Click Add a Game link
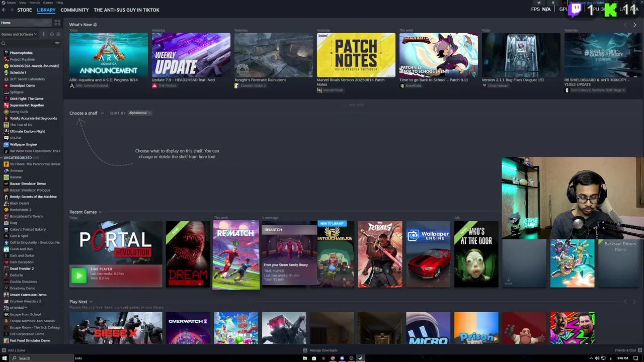 point(17,350)
